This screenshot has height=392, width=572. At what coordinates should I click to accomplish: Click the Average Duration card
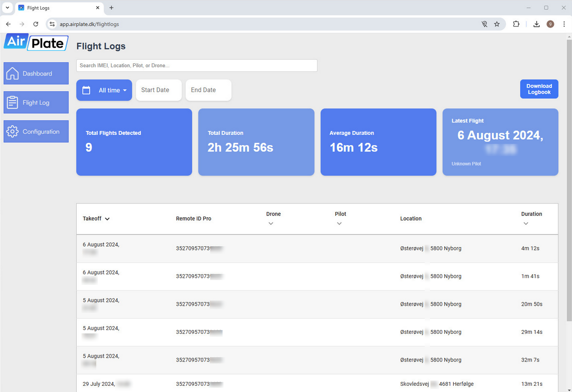point(378,142)
